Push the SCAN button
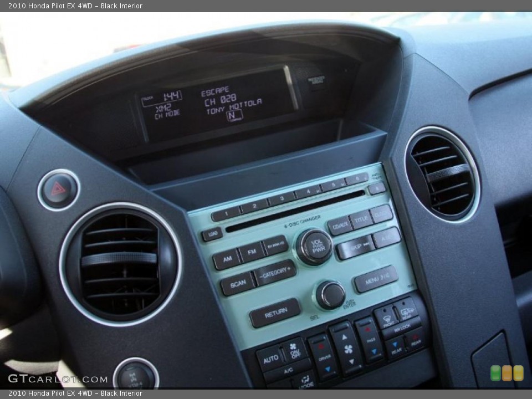The image size is (532, 399). pos(238,284)
